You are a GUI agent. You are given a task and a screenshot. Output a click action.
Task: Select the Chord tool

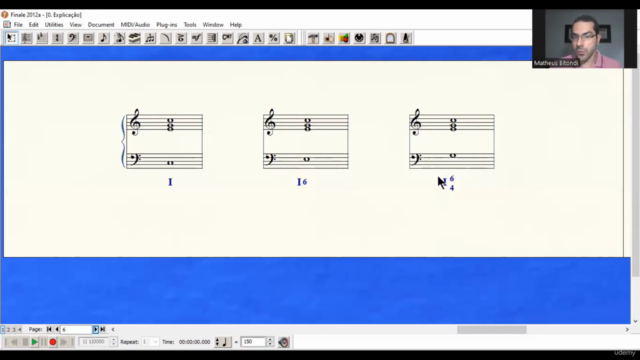(x=227, y=38)
